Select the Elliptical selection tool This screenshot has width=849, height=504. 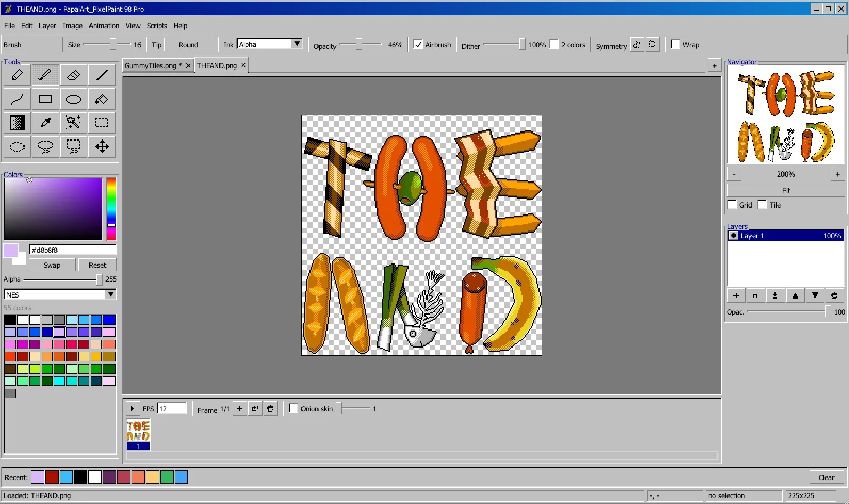pyautogui.click(x=17, y=146)
